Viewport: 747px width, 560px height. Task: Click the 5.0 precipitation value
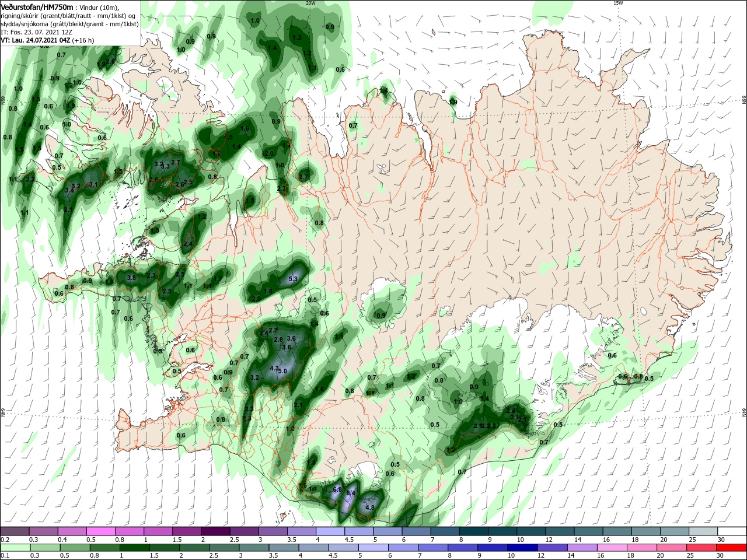[283, 371]
